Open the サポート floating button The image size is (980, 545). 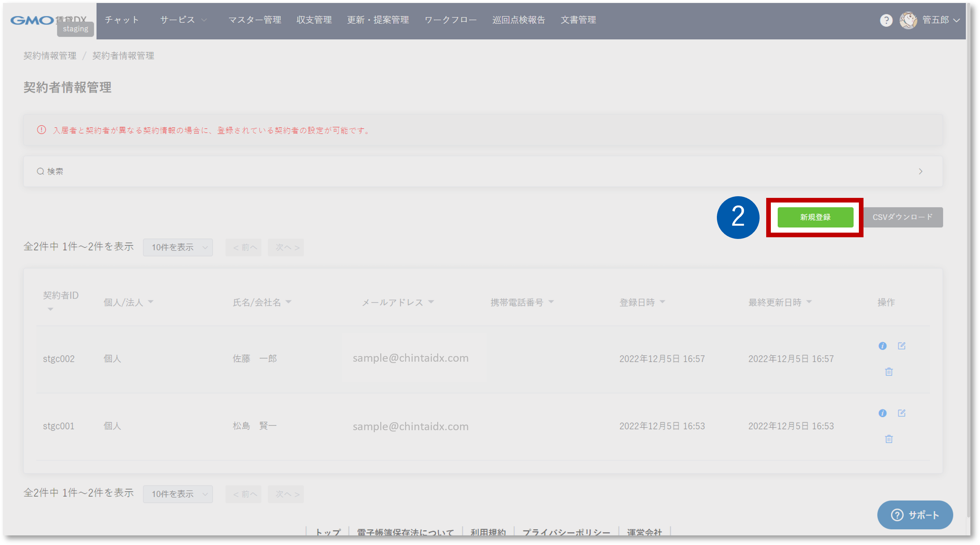coord(914,515)
